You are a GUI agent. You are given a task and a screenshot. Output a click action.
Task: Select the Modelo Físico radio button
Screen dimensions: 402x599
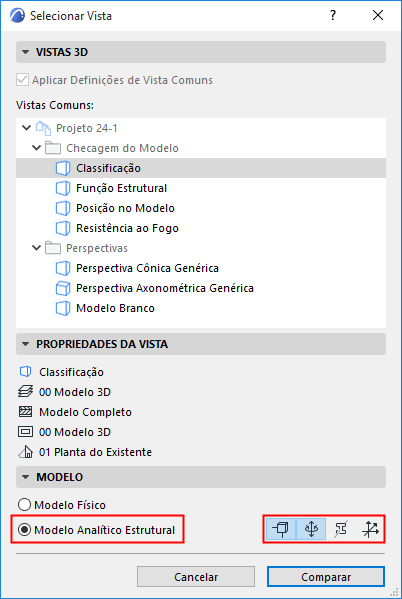click(24, 505)
